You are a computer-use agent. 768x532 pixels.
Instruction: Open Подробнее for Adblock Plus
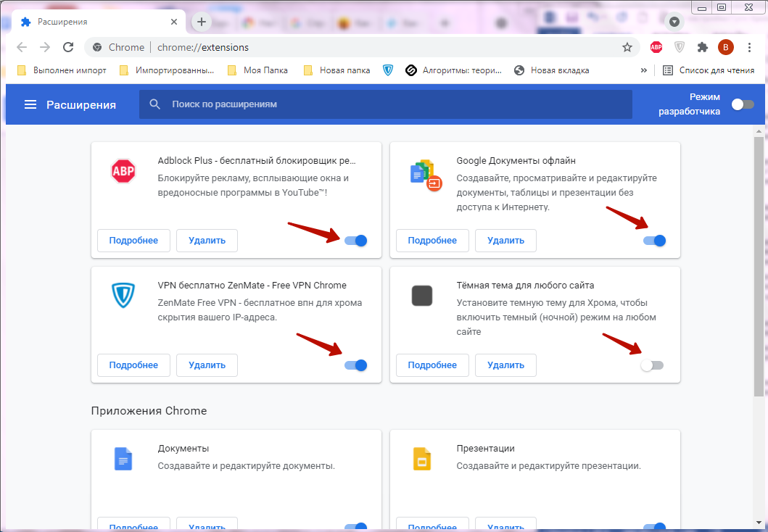(133, 241)
